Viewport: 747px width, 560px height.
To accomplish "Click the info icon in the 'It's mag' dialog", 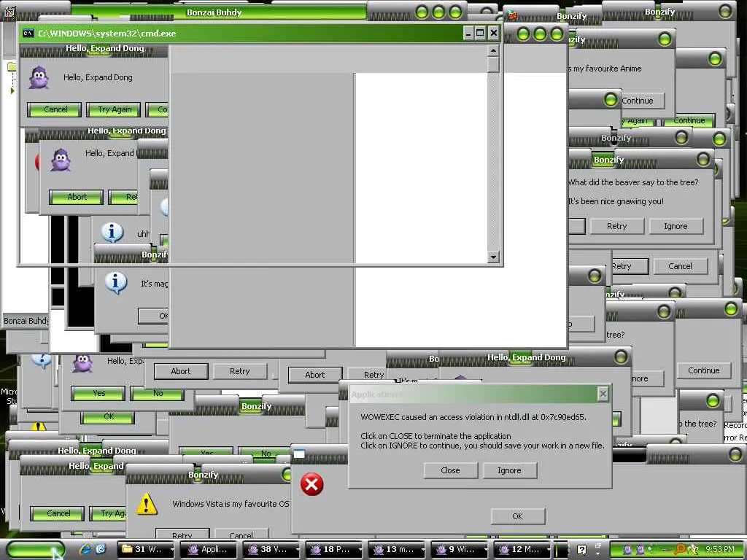I will click(x=116, y=283).
